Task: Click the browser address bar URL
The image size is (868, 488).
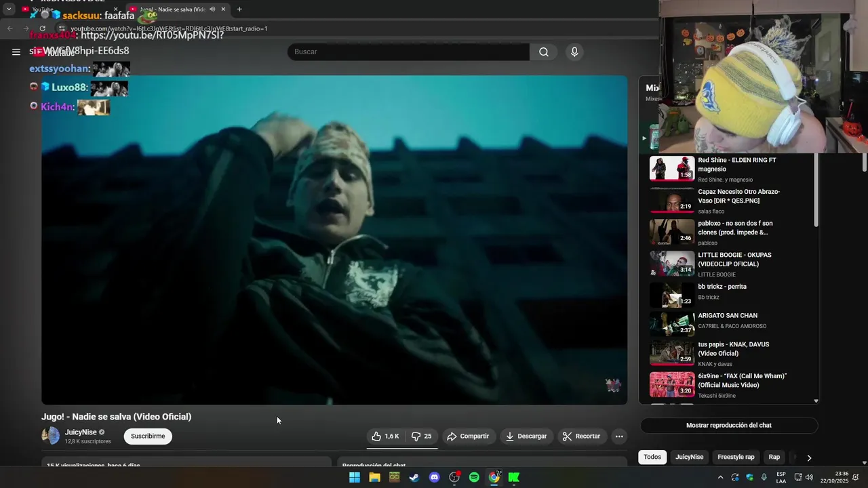Action: [170, 28]
